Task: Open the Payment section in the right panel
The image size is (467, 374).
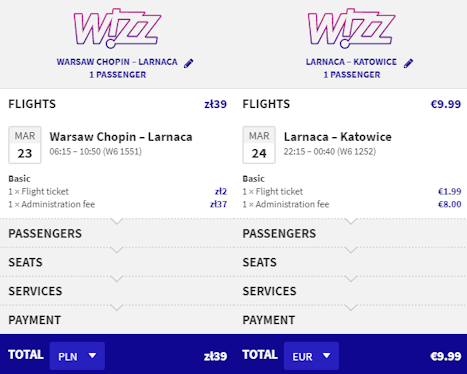Action: 351,320
